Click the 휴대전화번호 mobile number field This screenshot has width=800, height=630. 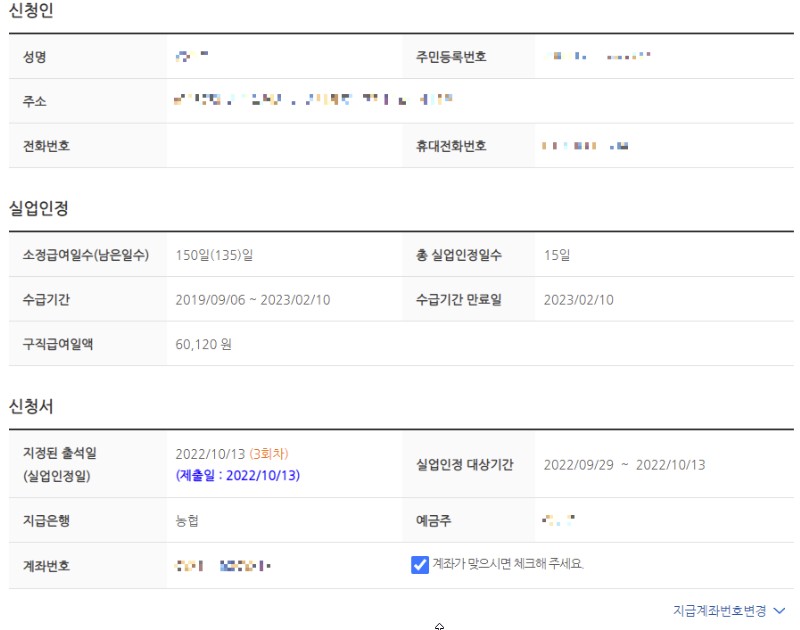point(578,145)
